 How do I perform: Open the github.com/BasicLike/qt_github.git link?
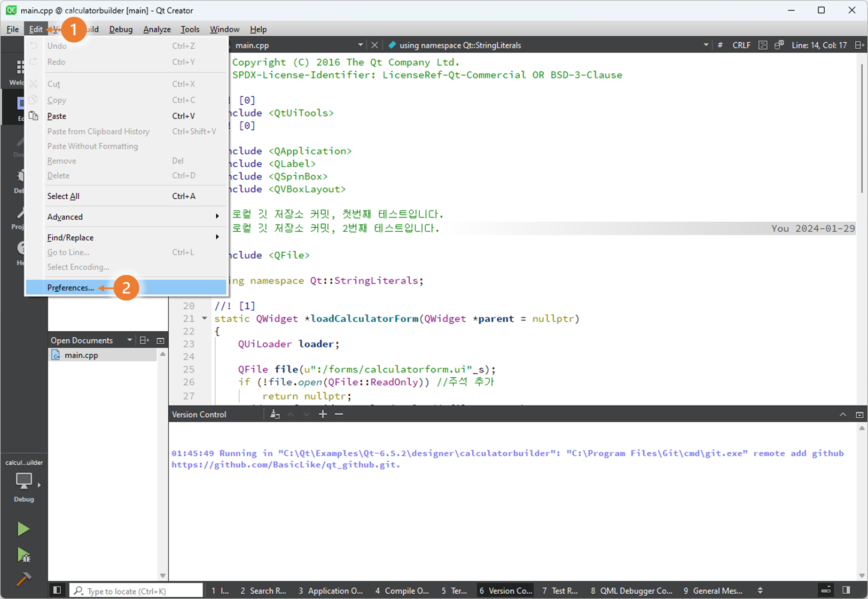(286, 464)
